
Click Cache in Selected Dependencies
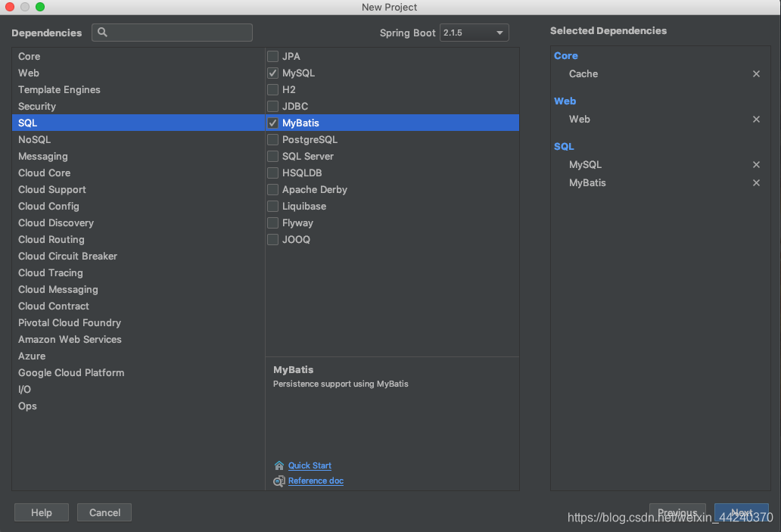[x=583, y=73]
